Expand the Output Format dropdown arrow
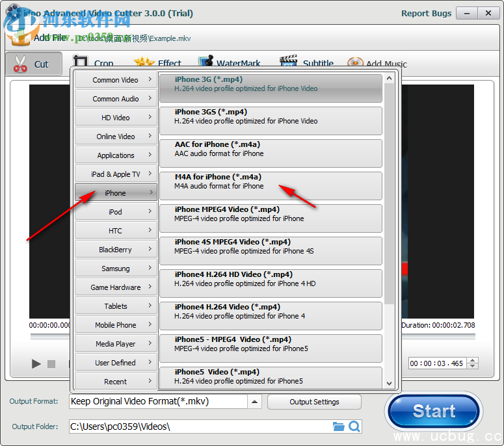 pyautogui.click(x=255, y=402)
